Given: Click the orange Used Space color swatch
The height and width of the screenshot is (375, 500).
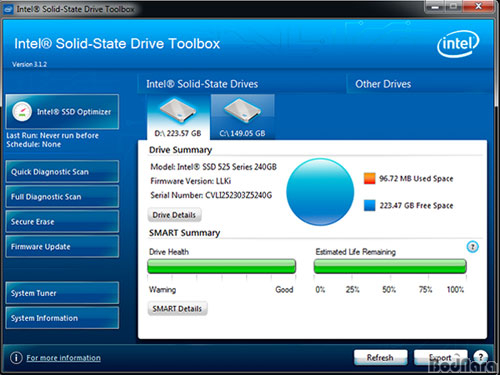Looking at the screenshot, I should tap(370, 178).
